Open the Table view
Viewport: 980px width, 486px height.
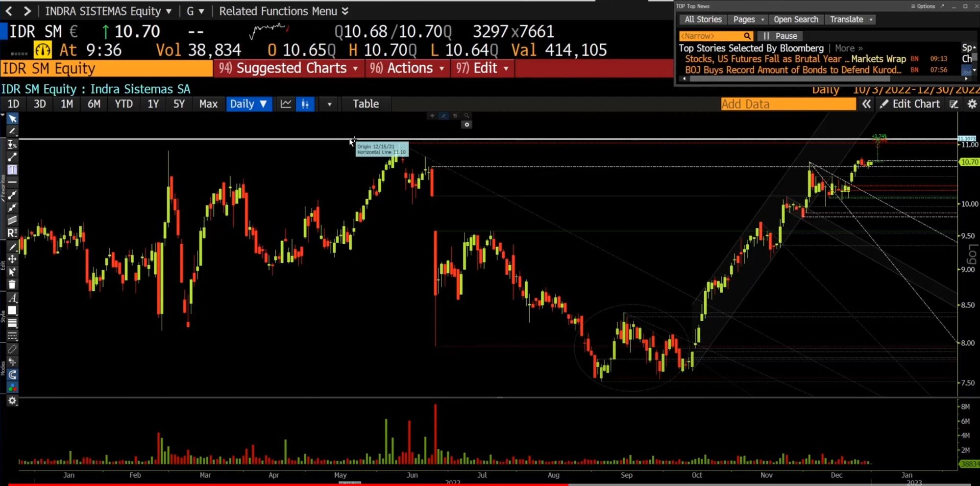pos(366,104)
